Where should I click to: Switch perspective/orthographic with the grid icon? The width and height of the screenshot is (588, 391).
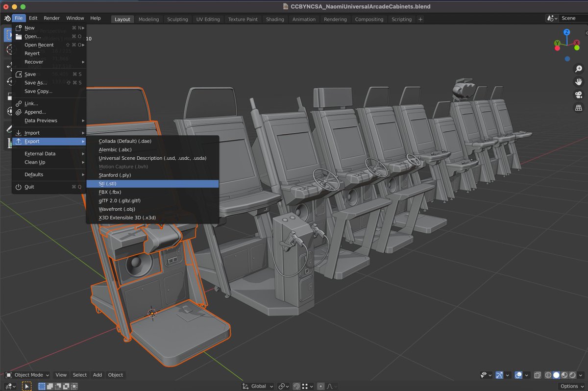pyautogui.click(x=578, y=108)
